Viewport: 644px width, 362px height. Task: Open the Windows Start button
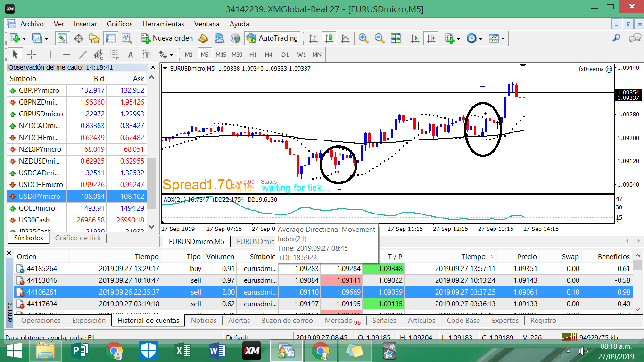14,351
